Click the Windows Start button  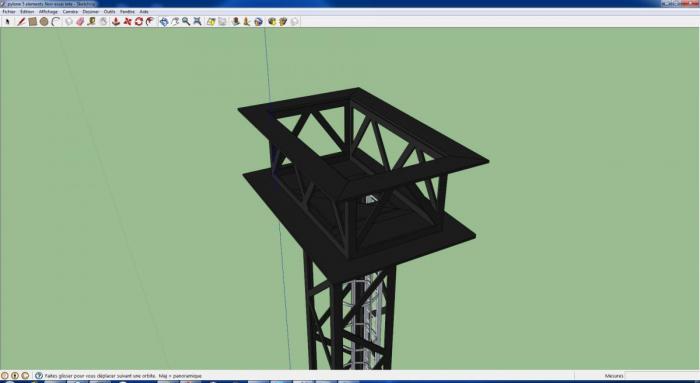point(9,382)
